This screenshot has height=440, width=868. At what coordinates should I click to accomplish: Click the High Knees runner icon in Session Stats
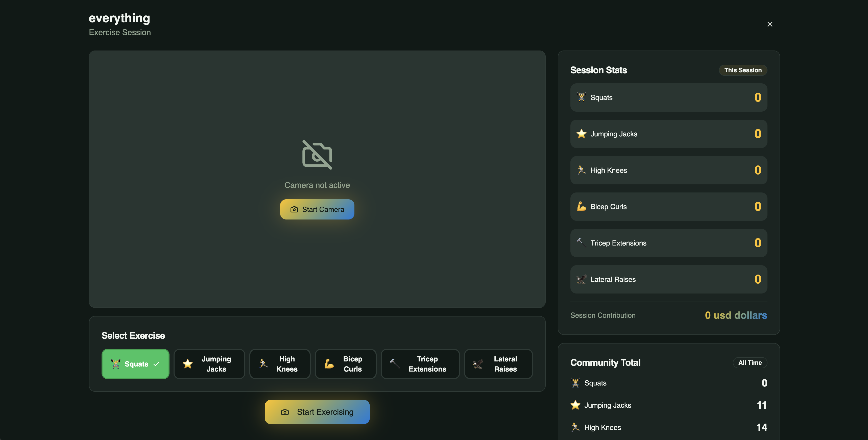pos(581,170)
